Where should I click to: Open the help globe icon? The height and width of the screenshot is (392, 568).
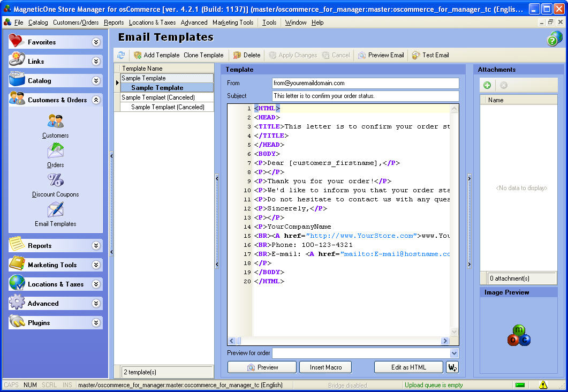[x=555, y=38]
